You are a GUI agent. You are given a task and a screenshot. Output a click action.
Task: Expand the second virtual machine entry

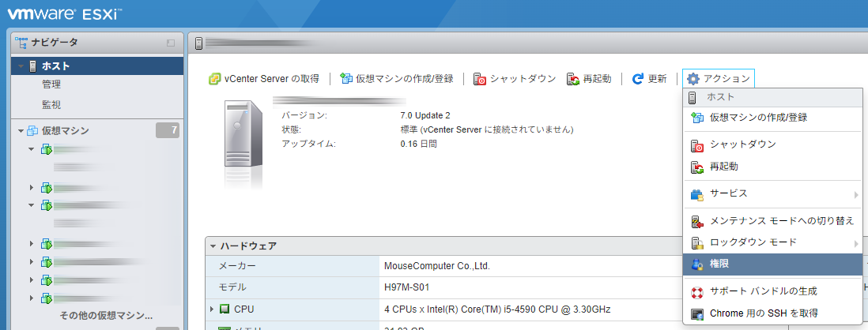pos(32,187)
